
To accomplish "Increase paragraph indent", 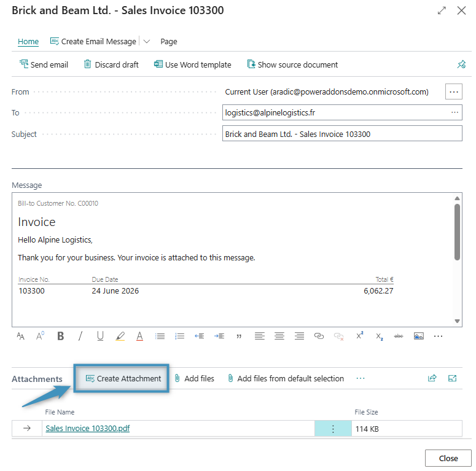I will tap(219, 336).
